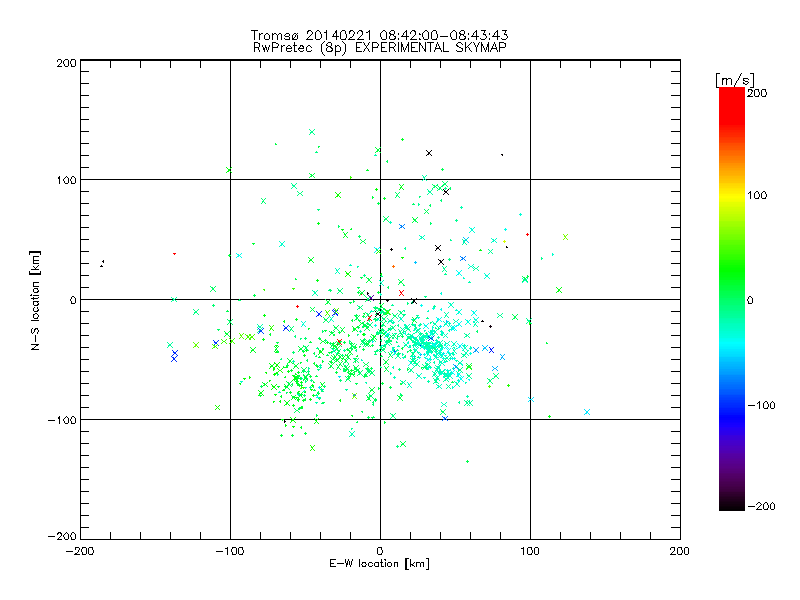Viewport: 800px width, 600px height.
Task: Click the black bottom end of the colorbar
Action: [732, 503]
